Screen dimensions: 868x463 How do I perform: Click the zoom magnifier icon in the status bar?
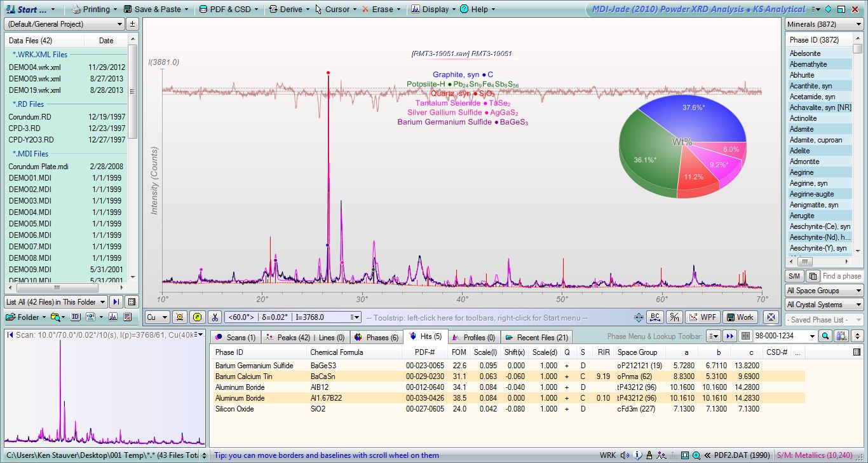tap(697, 455)
